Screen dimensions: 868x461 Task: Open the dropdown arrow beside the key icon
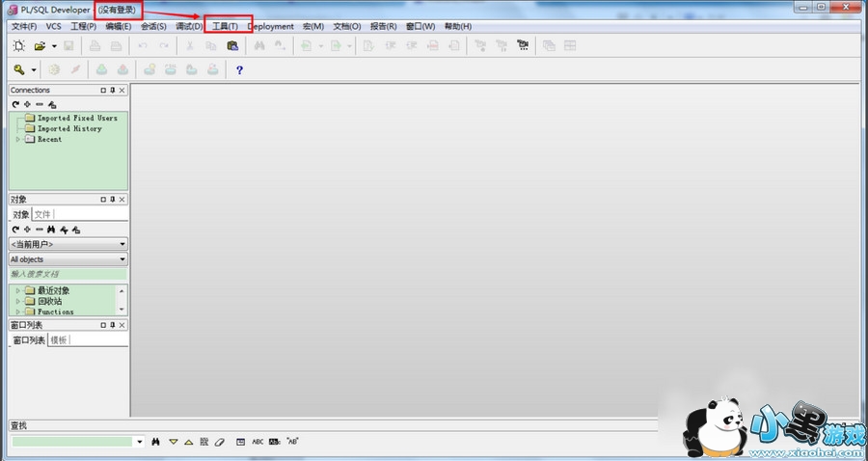[34, 70]
